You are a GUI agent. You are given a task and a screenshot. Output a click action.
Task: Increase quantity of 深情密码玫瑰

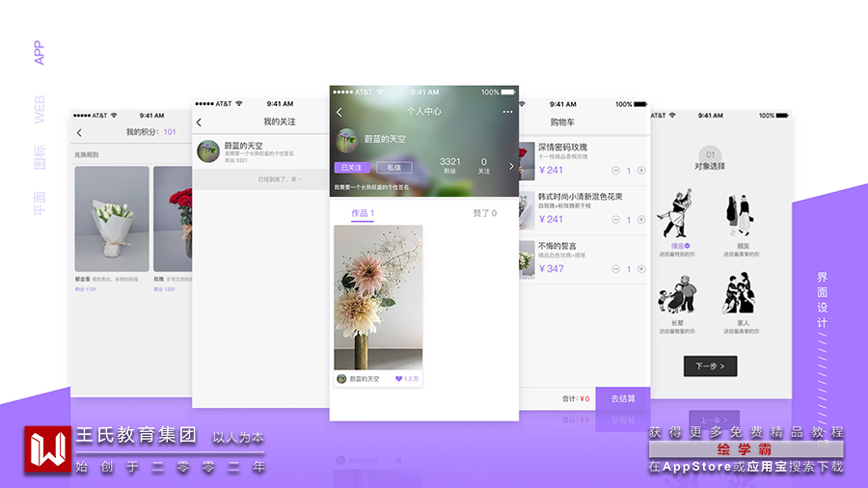pyautogui.click(x=641, y=171)
